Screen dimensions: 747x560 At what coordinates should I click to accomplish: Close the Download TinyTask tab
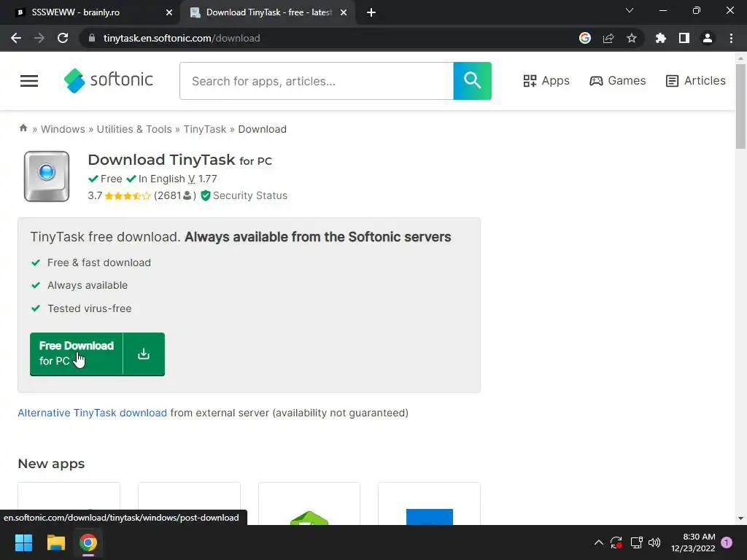[344, 13]
